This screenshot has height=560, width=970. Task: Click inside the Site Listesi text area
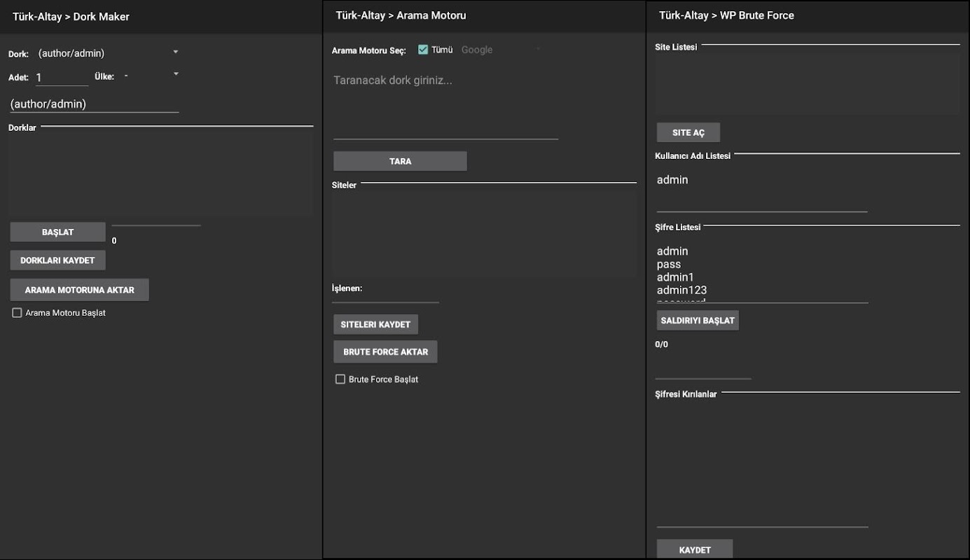coord(808,84)
